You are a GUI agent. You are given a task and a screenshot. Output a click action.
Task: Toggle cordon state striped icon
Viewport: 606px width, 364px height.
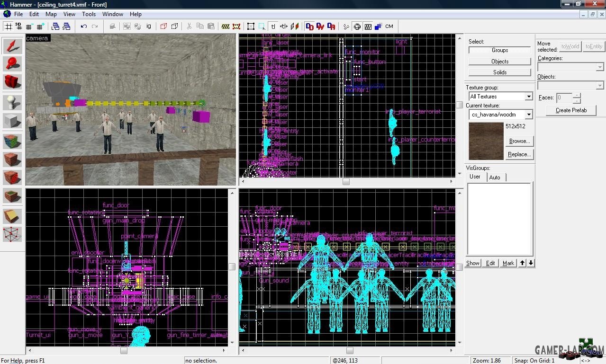point(226,27)
